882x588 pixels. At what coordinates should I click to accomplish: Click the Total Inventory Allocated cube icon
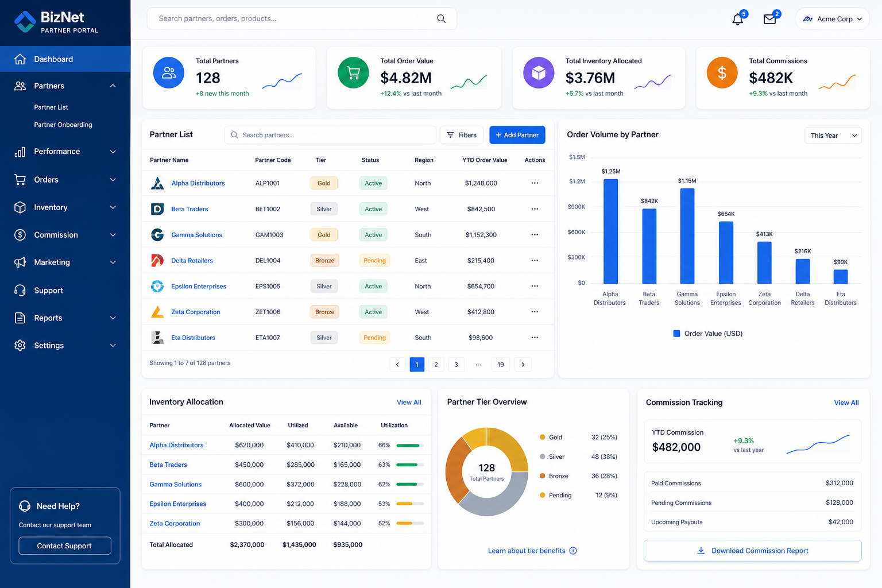539,73
